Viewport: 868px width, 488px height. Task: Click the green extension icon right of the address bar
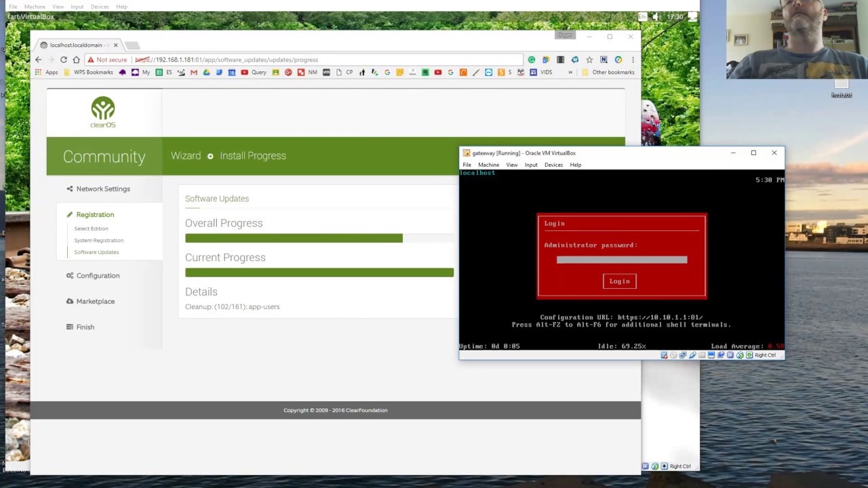click(x=532, y=60)
